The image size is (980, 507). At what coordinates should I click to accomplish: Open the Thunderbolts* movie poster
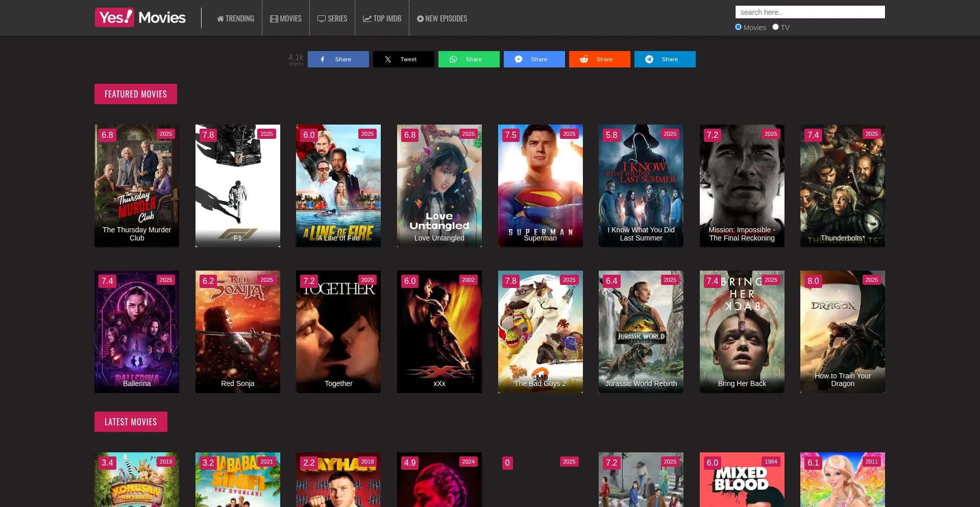coord(843,186)
